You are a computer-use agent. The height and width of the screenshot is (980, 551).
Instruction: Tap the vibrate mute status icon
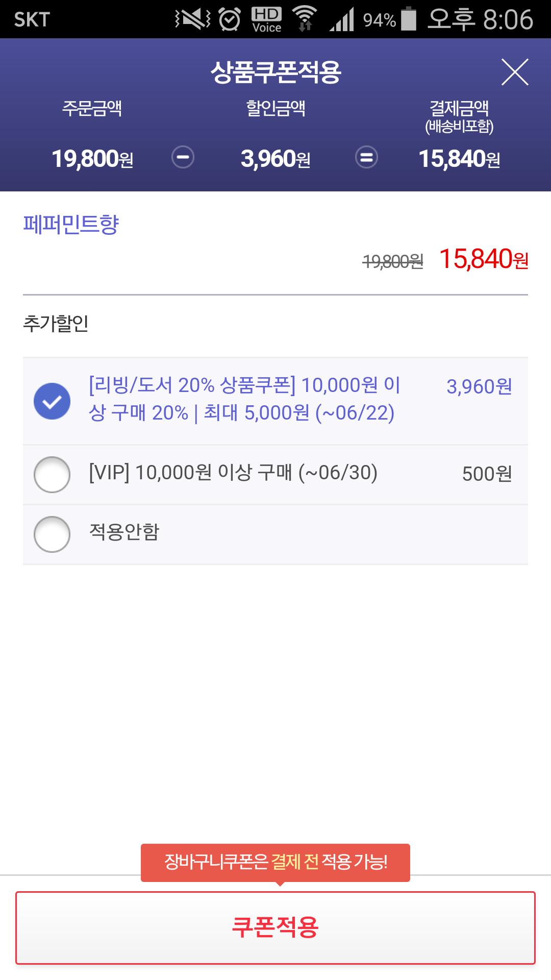pyautogui.click(x=193, y=19)
